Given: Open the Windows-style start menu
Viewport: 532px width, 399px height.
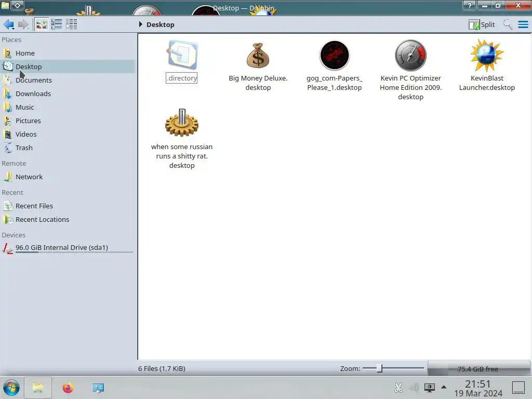Looking at the screenshot, I should (11, 388).
